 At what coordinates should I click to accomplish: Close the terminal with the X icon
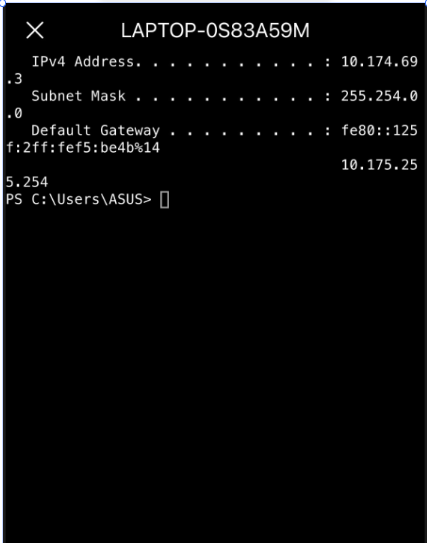tap(35, 30)
